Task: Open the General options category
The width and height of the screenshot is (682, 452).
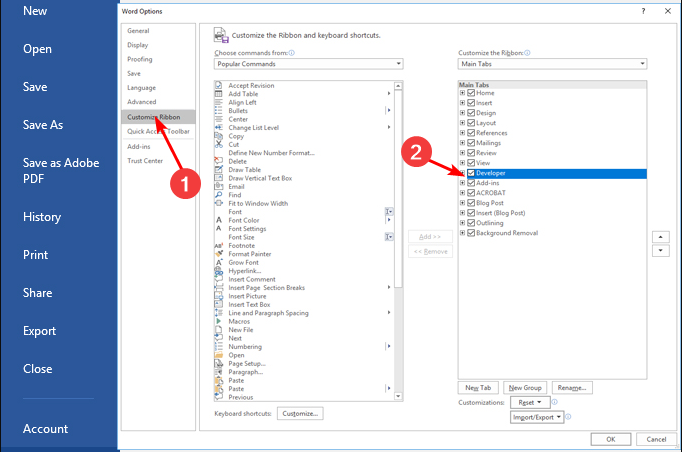Action: 138,31
